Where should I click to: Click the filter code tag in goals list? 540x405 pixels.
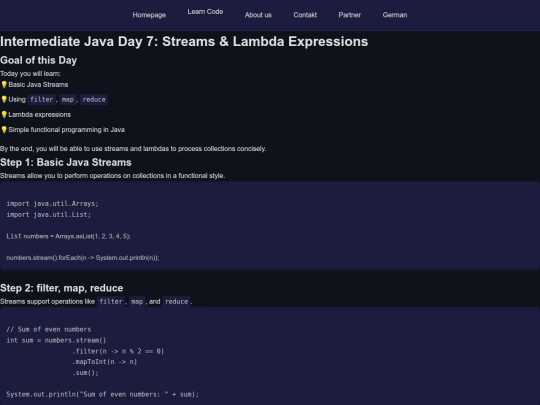(42, 100)
